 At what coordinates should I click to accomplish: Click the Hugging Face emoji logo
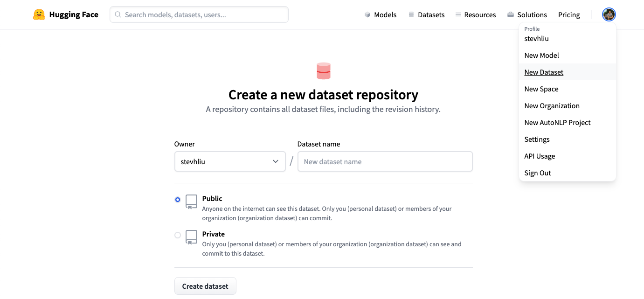pos(39,14)
